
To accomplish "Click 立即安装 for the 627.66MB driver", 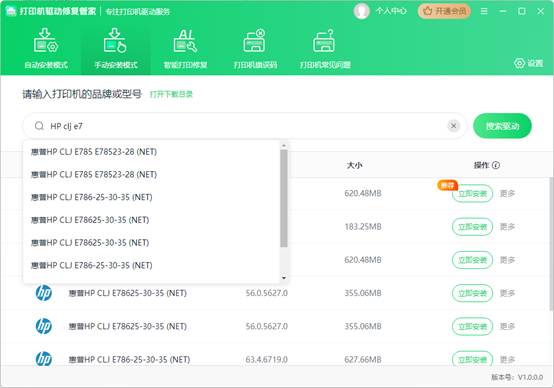I will 472,359.
